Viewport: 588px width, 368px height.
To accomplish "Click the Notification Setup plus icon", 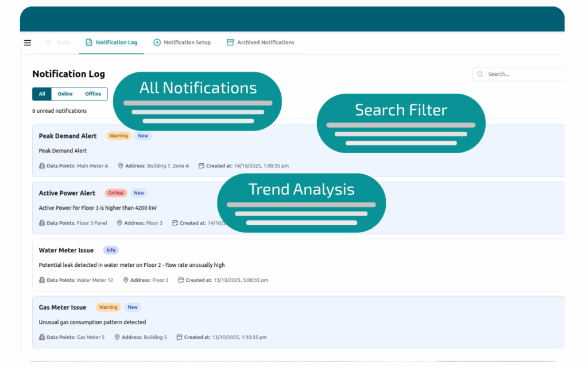I will [157, 43].
